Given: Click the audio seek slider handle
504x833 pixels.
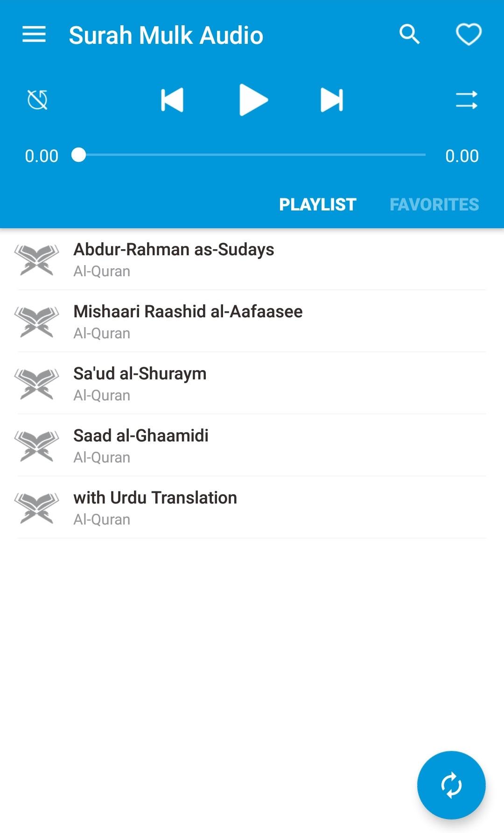Looking at the screenshot, I should coord(79,155).
